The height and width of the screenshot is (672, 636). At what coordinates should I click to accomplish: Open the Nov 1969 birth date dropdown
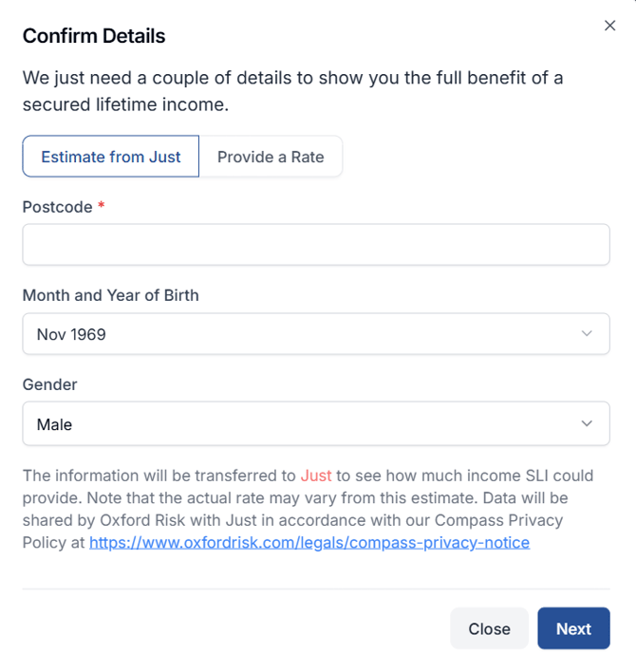pyautogui.click(x=304, y=334)
